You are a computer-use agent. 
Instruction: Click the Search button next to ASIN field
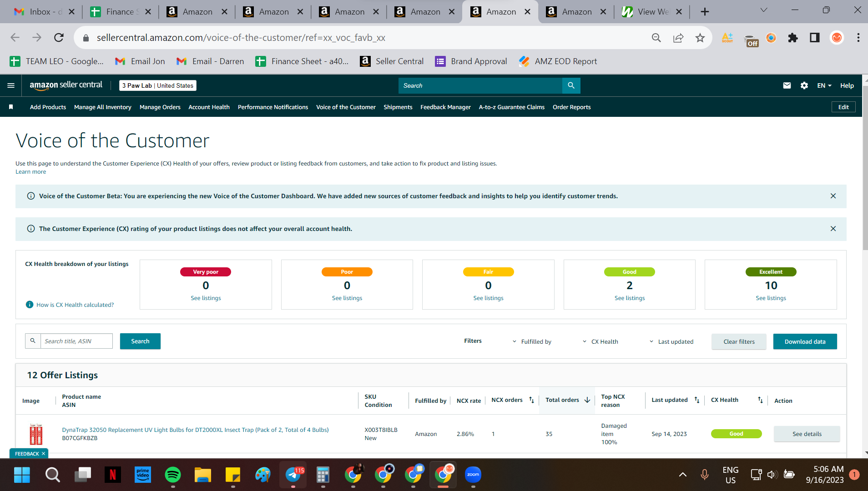click(x=140, y=341)
